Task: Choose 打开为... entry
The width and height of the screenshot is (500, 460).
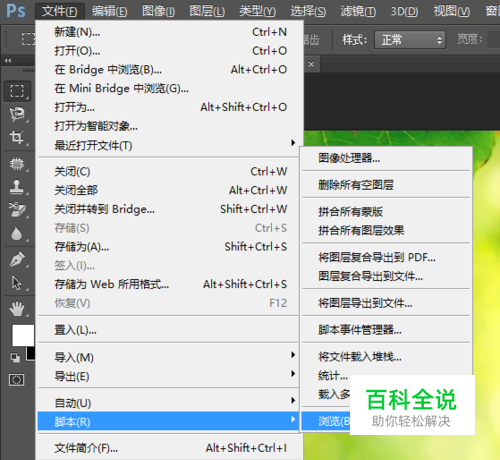Action: click(x=170, y=107)
